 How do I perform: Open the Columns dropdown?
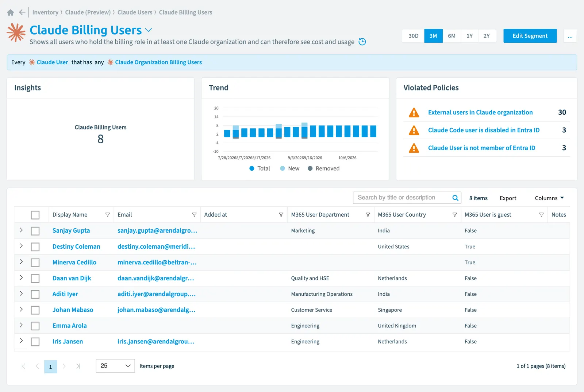[x=549, y=198]
